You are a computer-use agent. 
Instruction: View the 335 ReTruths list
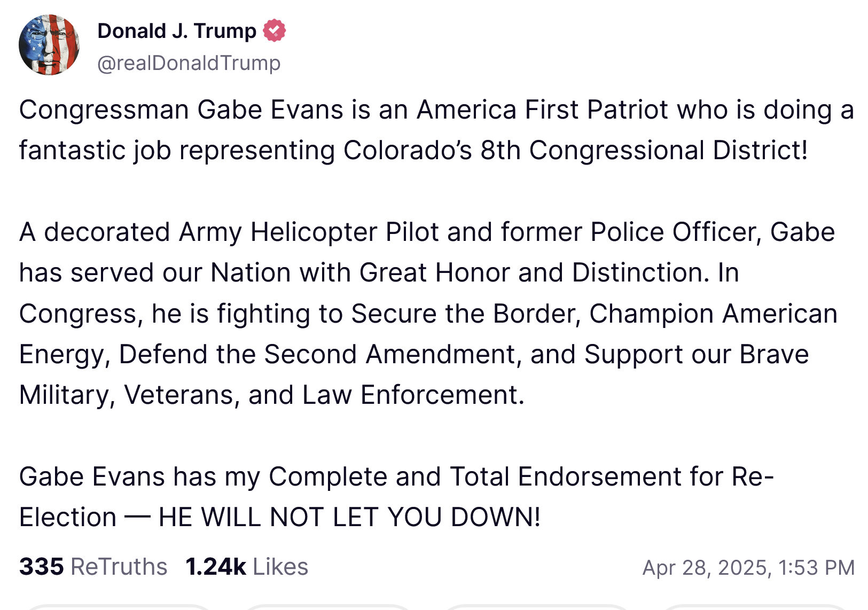[x=93, y=567]
